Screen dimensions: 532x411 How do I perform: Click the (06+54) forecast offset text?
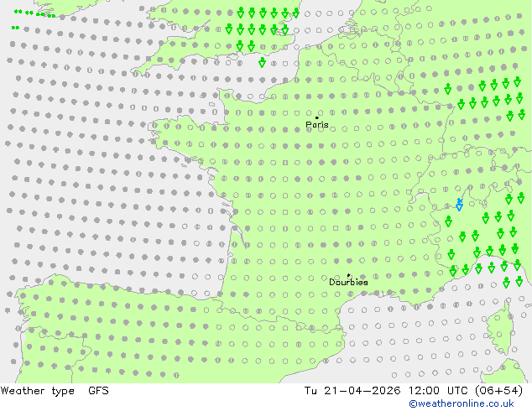(498, 391)
